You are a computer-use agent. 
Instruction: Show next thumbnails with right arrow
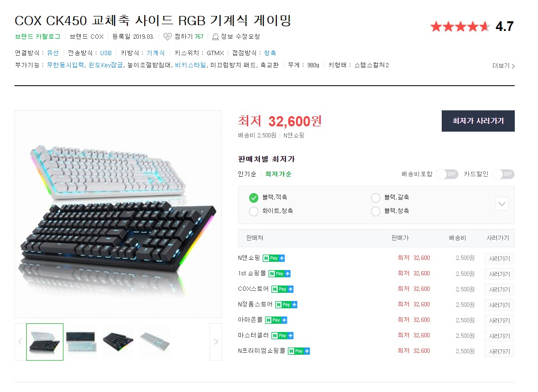pos(216,342)
